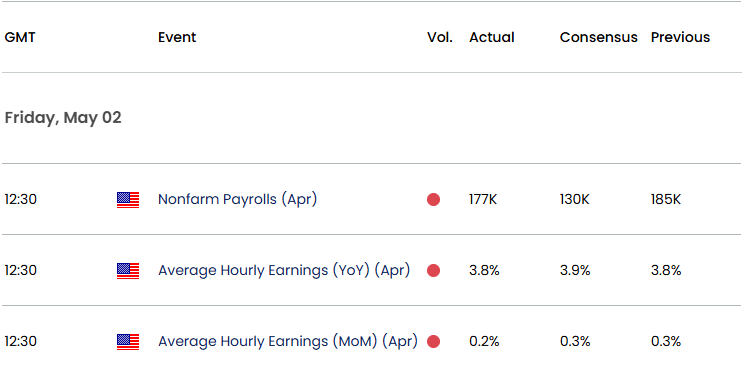
Task: Click the 185K previous value
Action: coord(666,199)
